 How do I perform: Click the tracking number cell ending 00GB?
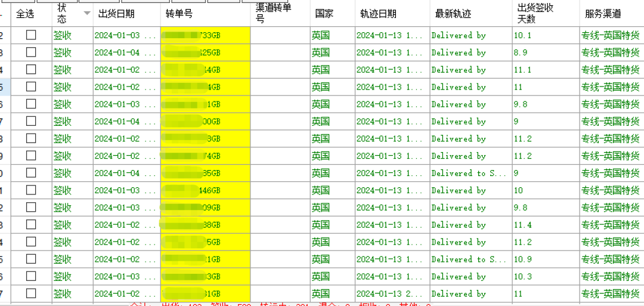tap(205, 122)
